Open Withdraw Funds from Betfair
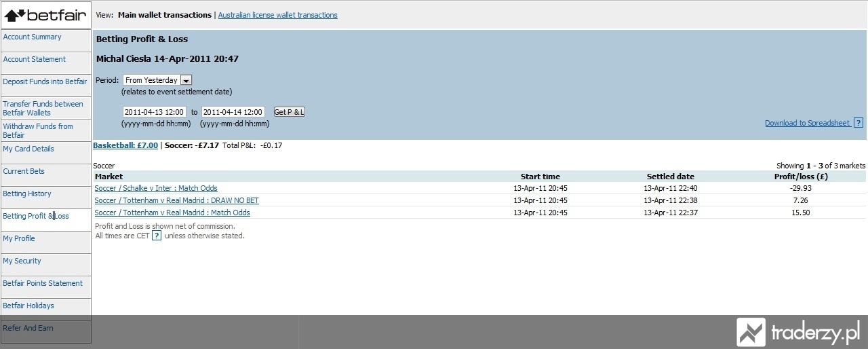 [x=38, y=130]
